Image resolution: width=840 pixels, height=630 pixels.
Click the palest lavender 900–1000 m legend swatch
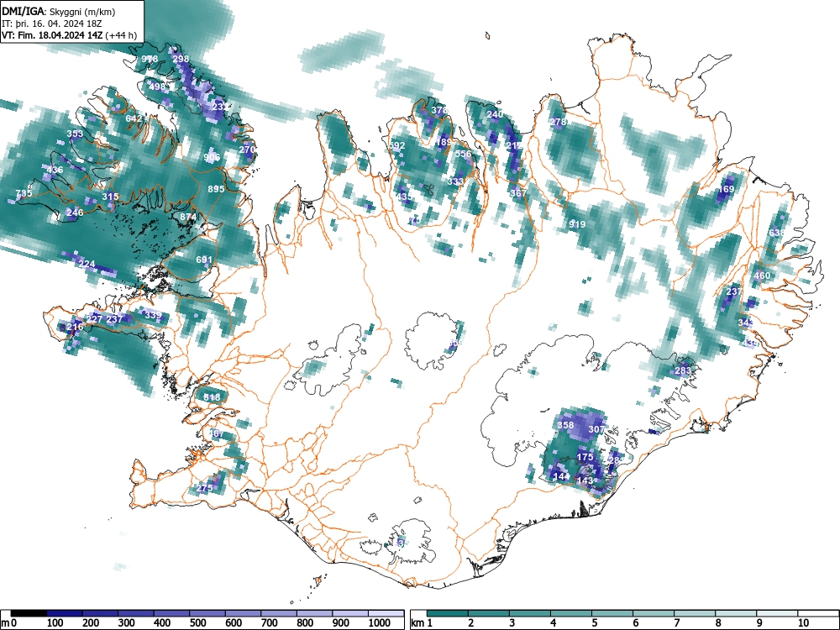pos(350,613)
